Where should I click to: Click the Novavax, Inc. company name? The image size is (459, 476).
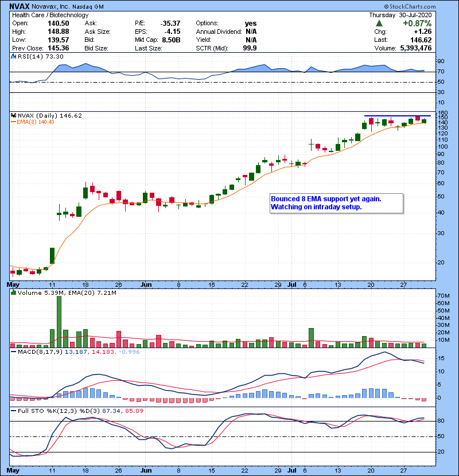(50, 6)
